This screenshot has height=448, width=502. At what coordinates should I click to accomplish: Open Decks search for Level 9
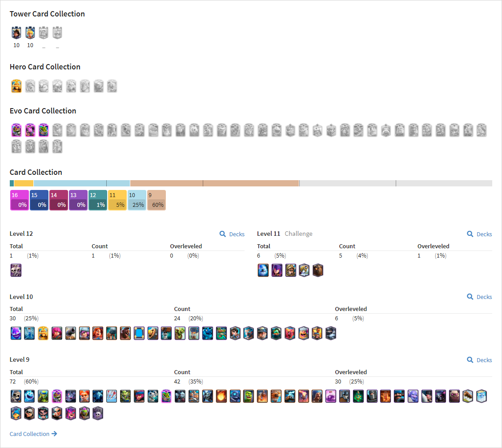tap(479, 360)
